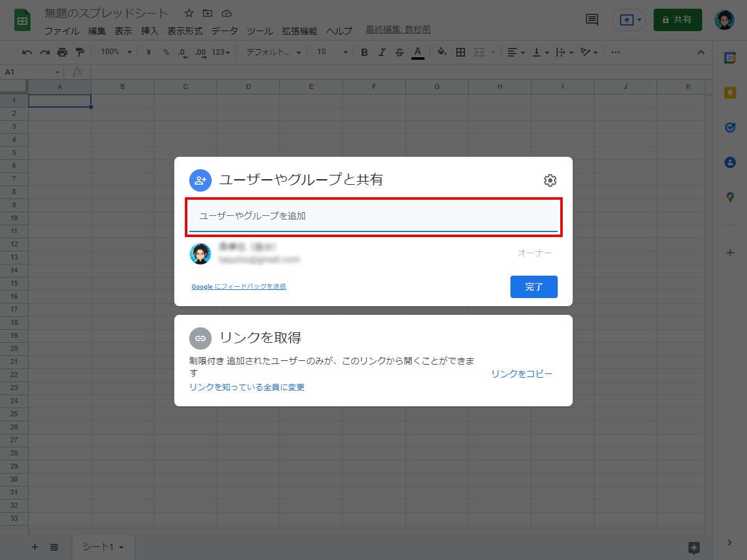Open text rotation dropdown
This screenshot has width=747, height=560.
click(588, 52)
